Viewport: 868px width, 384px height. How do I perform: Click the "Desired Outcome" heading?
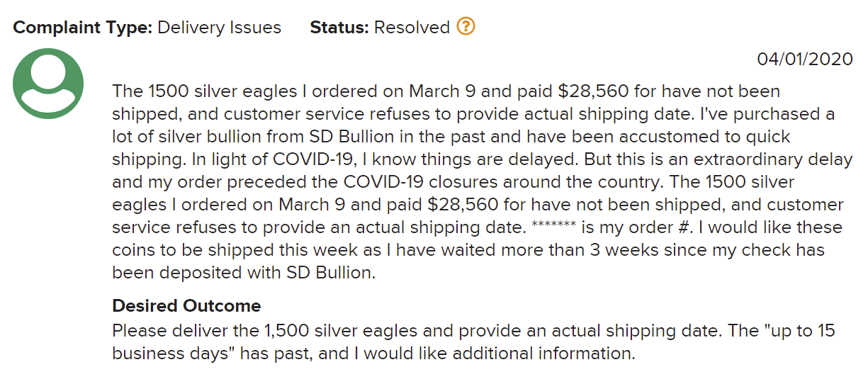(x=186, y=306)
